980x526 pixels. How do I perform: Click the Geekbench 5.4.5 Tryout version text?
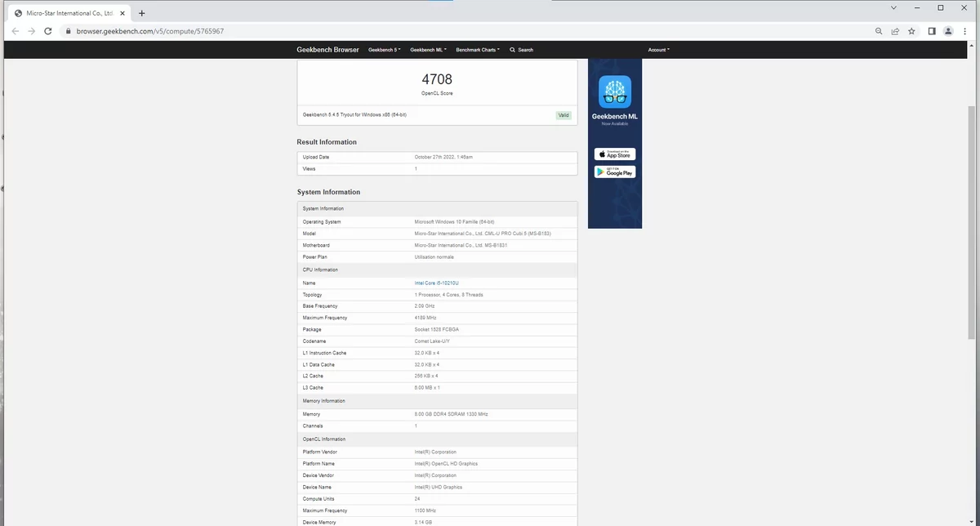pos(354,114)
